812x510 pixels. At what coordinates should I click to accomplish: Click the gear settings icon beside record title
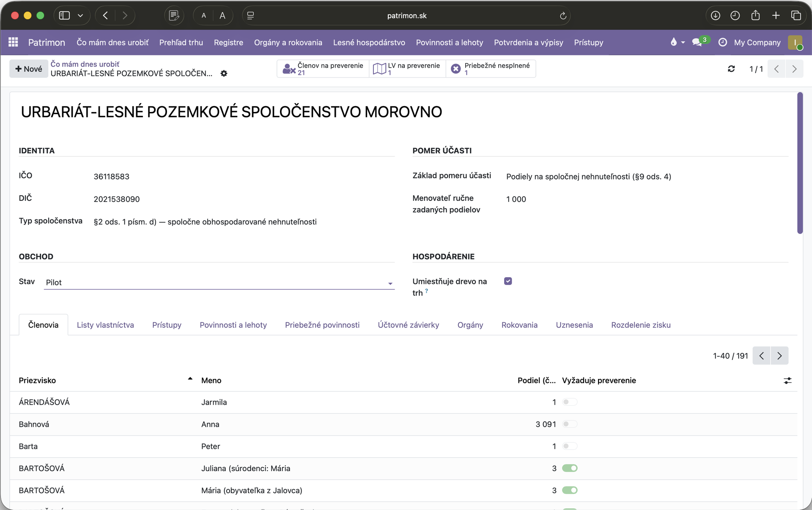tap(224, 74)
